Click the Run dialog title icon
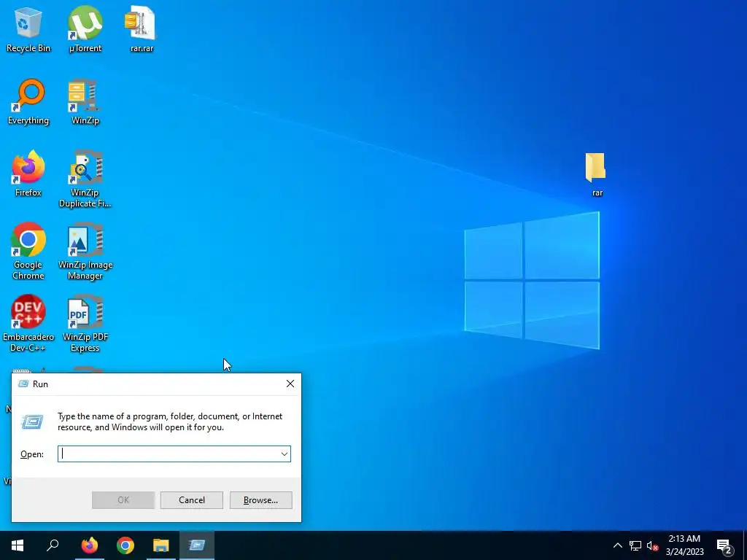The width and height of the screenshot is (747, 560). pos(23,384)
